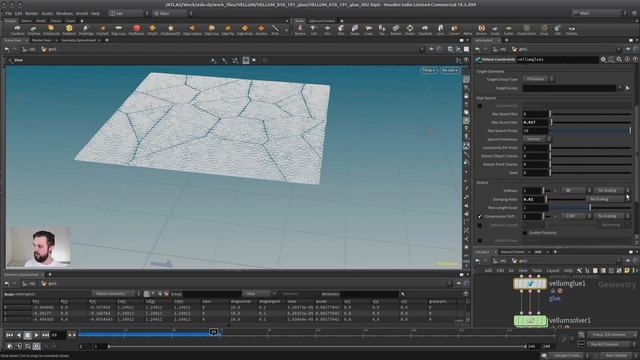Switch to the Render View tab
The width and height of the screenshot is (640, 360).
tap(41, 40)
